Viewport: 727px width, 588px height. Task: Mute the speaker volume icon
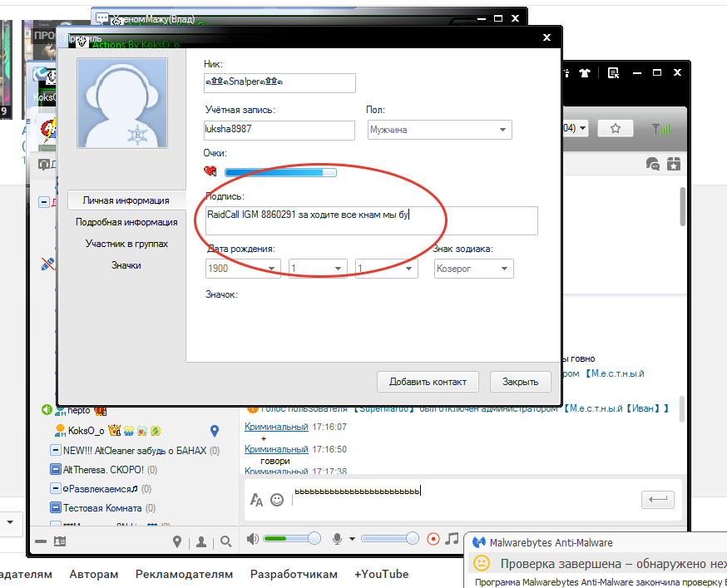(253, 539)
